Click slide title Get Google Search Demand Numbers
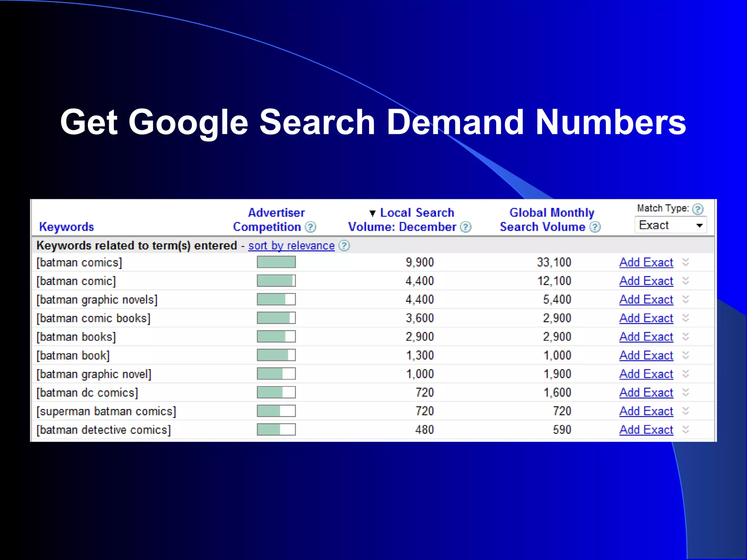This screenshot has width=747, height=560. coord(373,123)
